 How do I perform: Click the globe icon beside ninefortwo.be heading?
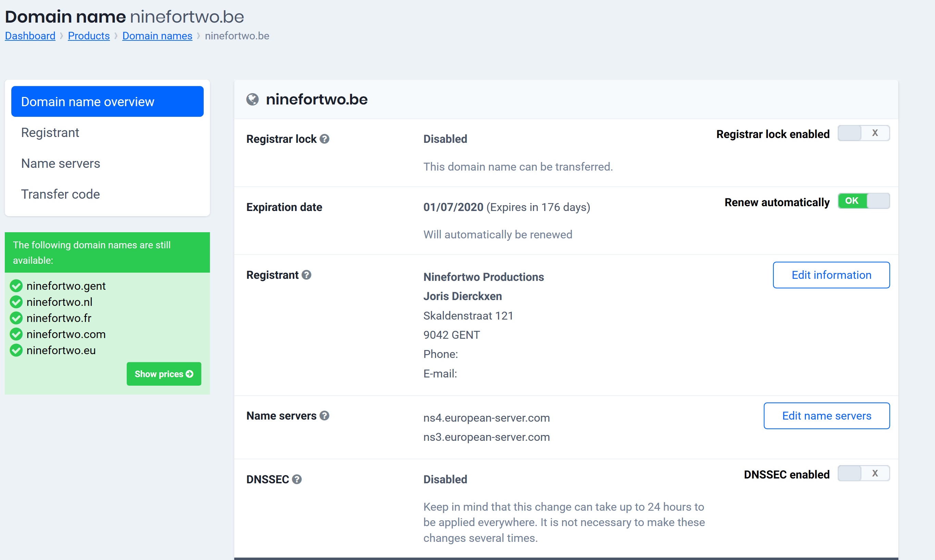pyautogui.click(x=252, y=100)
